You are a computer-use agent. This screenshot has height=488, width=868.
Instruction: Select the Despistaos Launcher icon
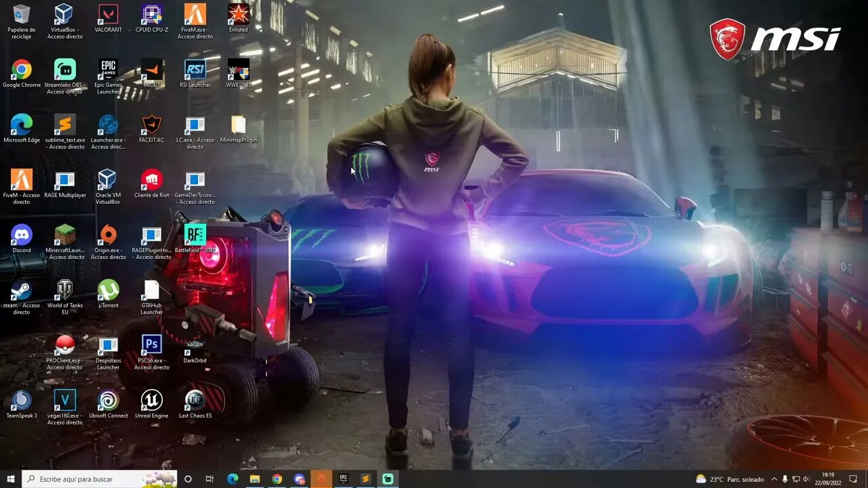click(x=108, y=352)
